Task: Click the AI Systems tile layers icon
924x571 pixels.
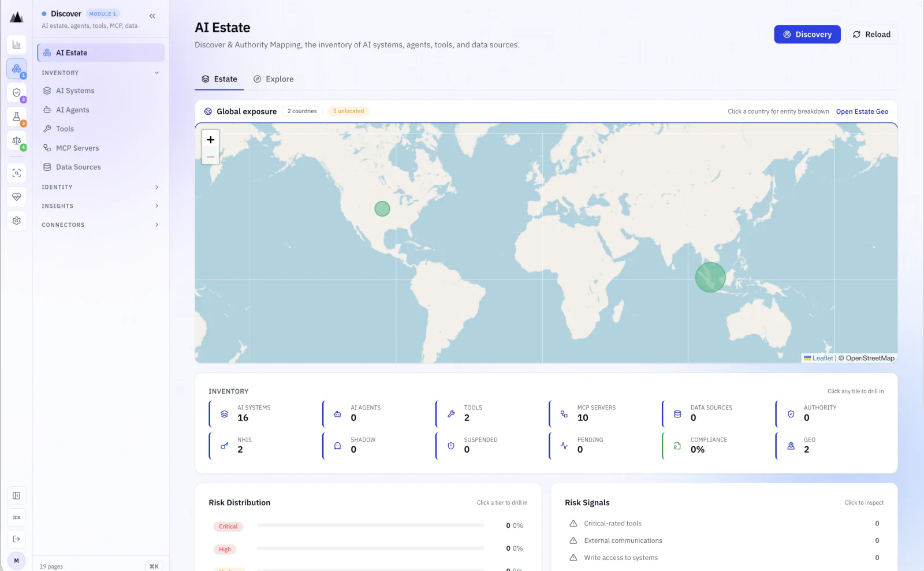Action: [x=225, y=414]
